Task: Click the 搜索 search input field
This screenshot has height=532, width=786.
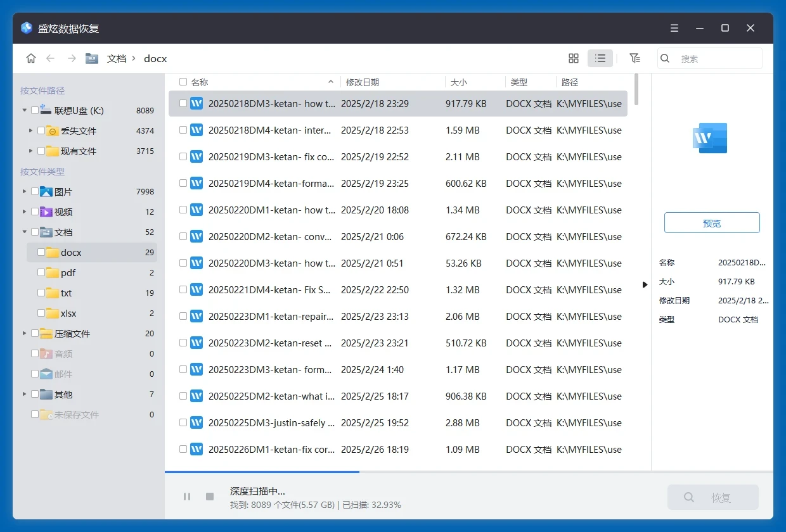Action: tap(716, 58)
